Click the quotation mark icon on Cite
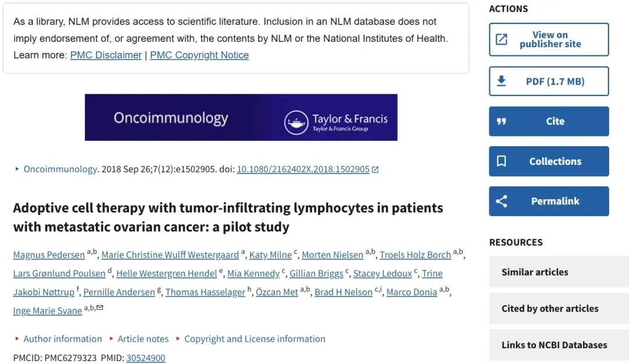The width and height of the screenshot is (629, 364). pyautogui.click(x=501, y=121)
